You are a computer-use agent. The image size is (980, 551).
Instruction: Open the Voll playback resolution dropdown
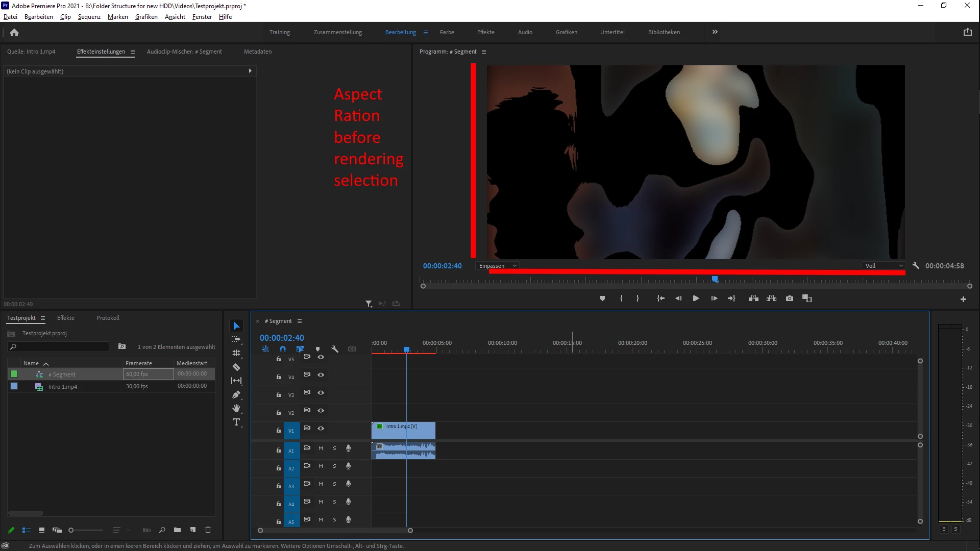(884, 266)
